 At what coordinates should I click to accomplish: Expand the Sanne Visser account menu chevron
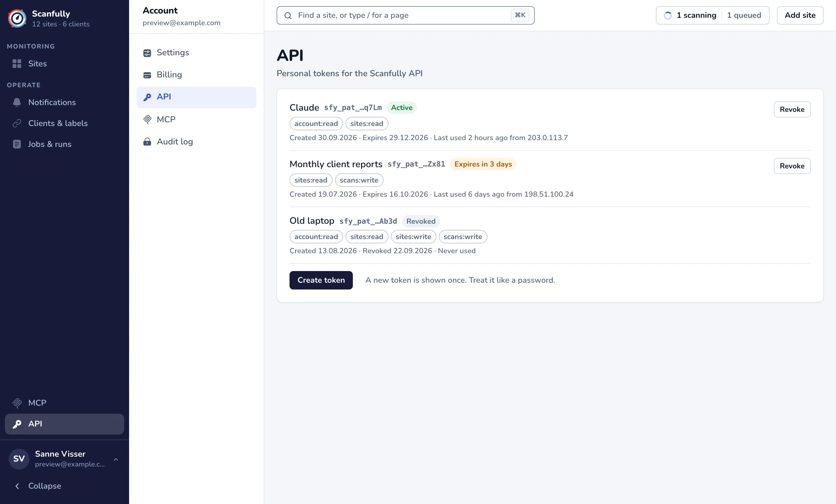pos(116,459)
